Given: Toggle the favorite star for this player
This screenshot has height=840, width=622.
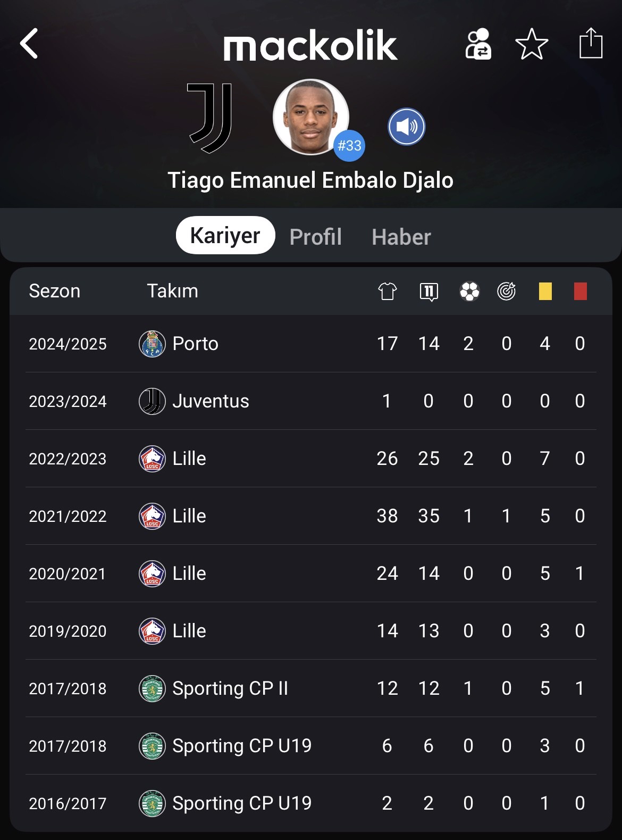Looking at the screenshot, I should [x=532, y=44].
